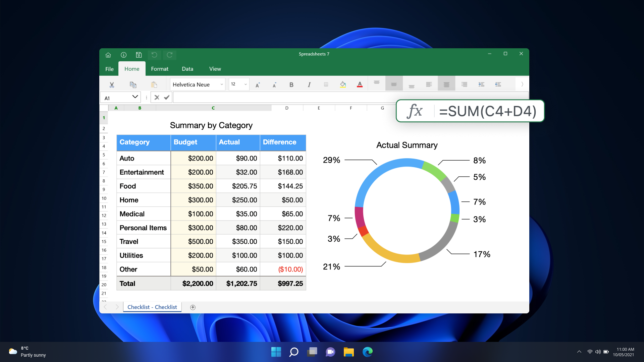Click the red font color icon

pyautogui.click(x=360, y=84)
